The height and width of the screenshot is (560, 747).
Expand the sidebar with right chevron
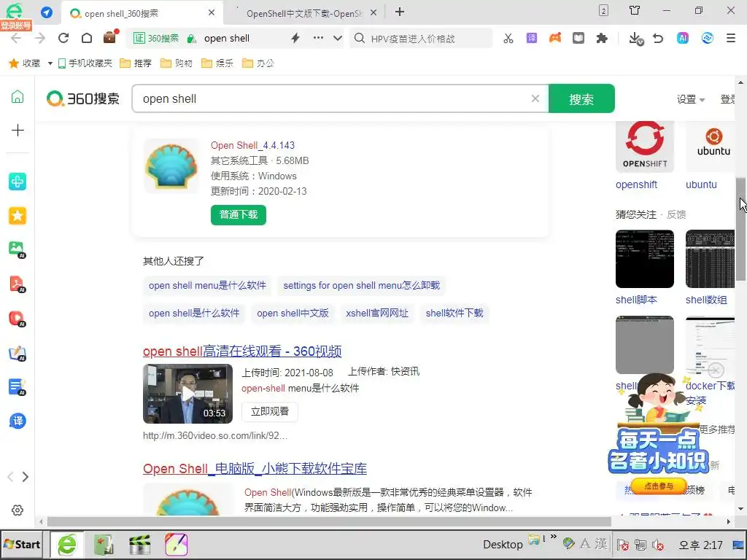26,477
